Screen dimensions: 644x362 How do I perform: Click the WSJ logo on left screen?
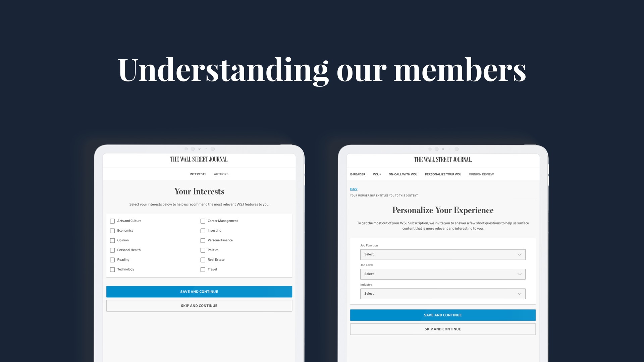(199, 160)
